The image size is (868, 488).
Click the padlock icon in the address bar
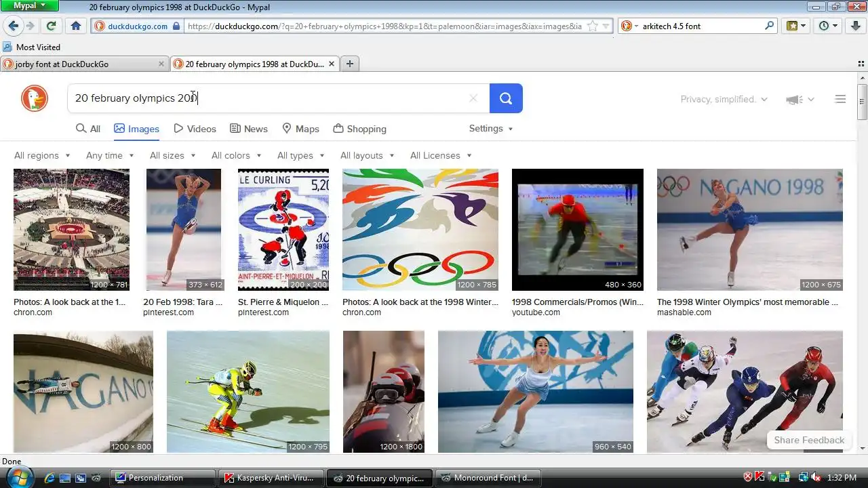176,26
